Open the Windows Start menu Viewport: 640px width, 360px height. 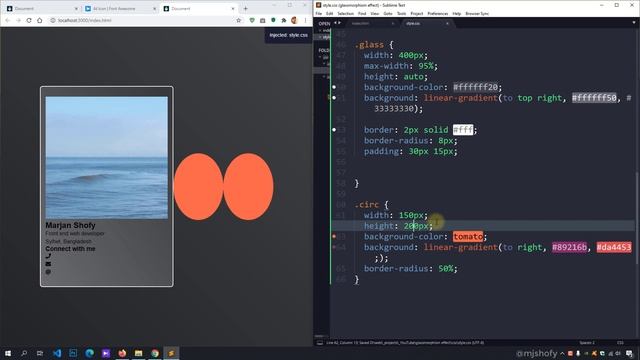pos(8,353)
